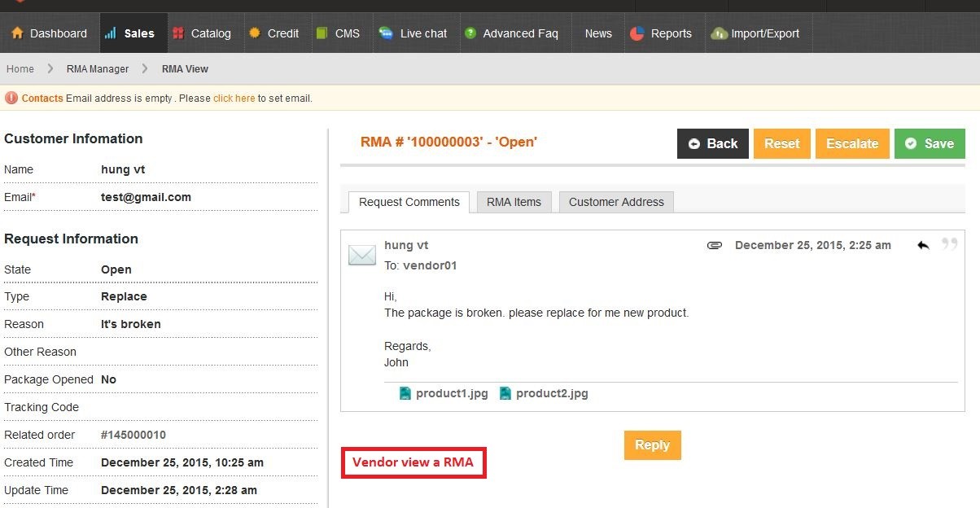Click the product1.jpg file icon

pos(405,393)
